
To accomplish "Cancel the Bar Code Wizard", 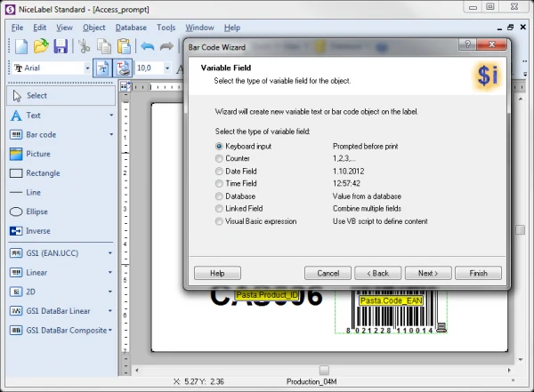I will pos(328,273).
